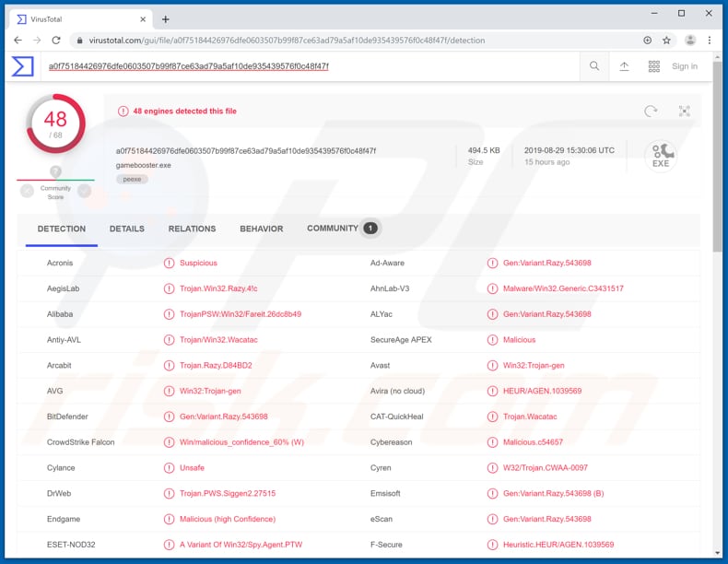Reload the current page

click(56, 41)
